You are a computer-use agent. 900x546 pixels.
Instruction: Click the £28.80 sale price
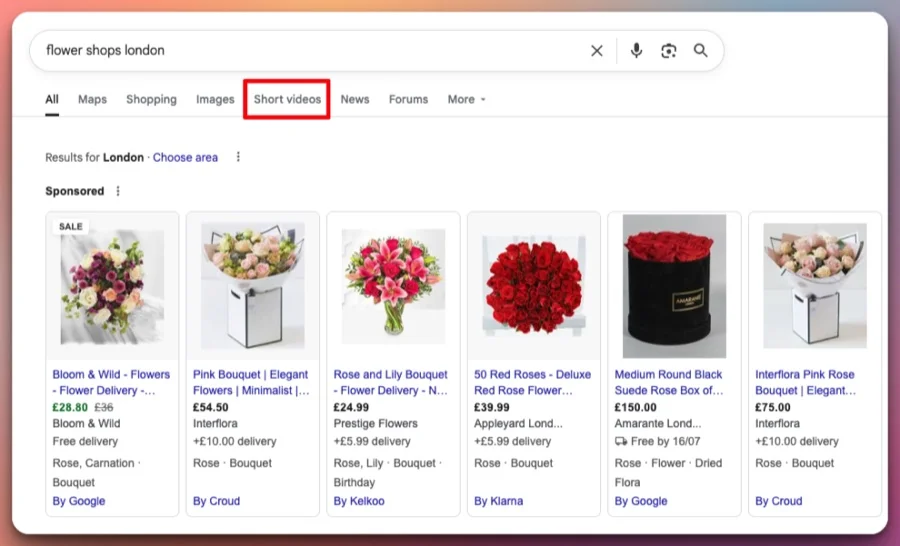(70, 408)
